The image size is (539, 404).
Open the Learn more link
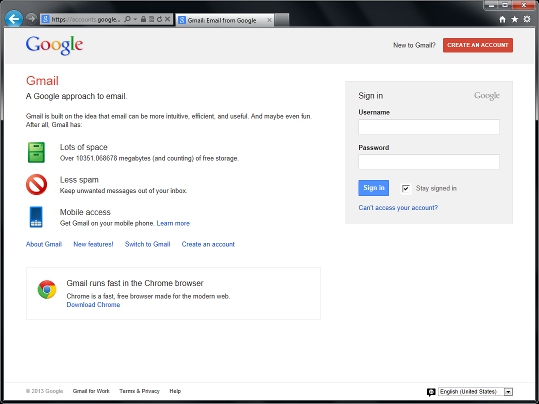click(x=173, y=223)
